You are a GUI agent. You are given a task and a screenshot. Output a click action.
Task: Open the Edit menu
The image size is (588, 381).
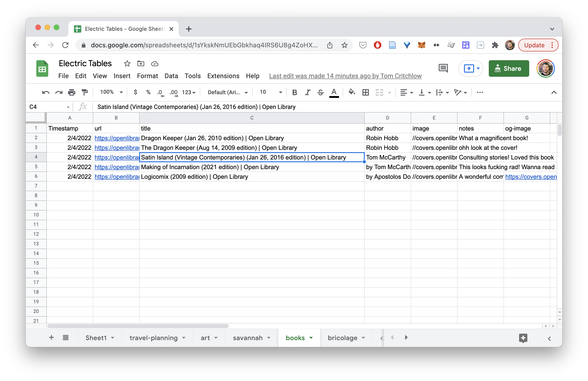[x=81, y=76]
